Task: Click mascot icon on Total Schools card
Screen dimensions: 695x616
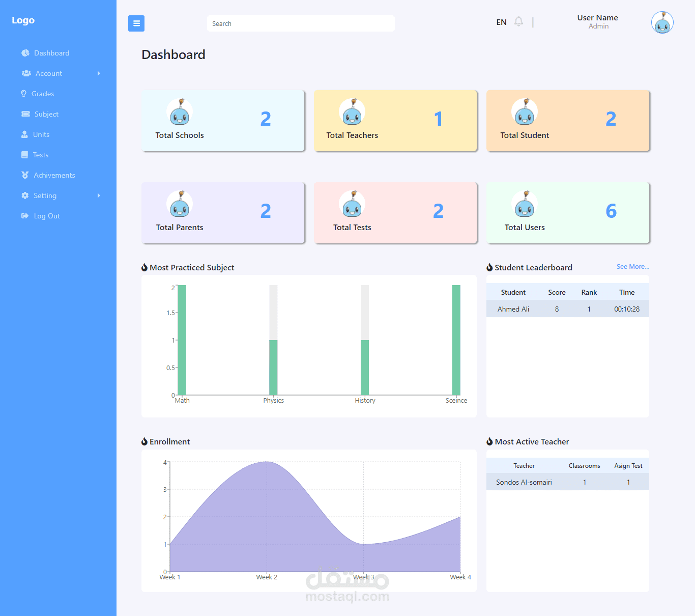Action: click(180, 112)
